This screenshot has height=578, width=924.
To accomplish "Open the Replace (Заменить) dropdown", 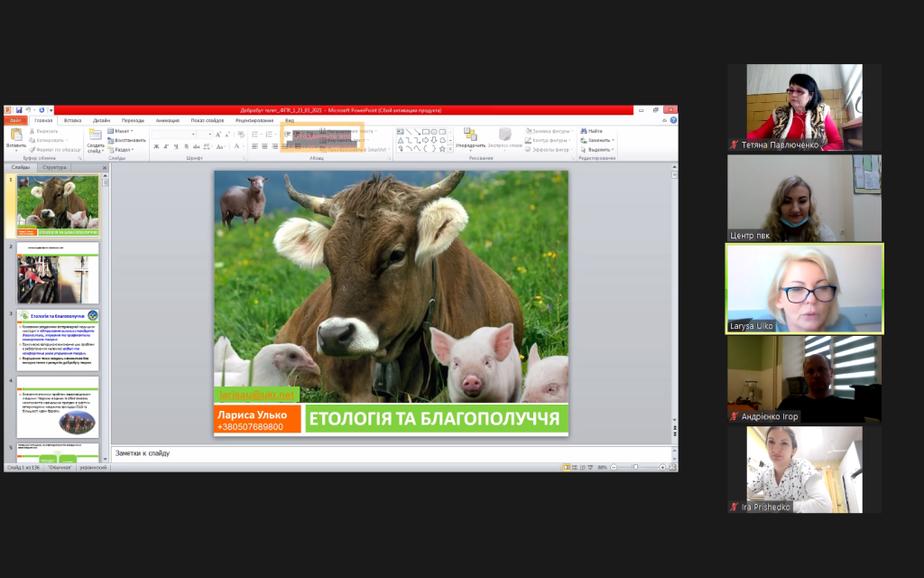I will click(599, 140).
